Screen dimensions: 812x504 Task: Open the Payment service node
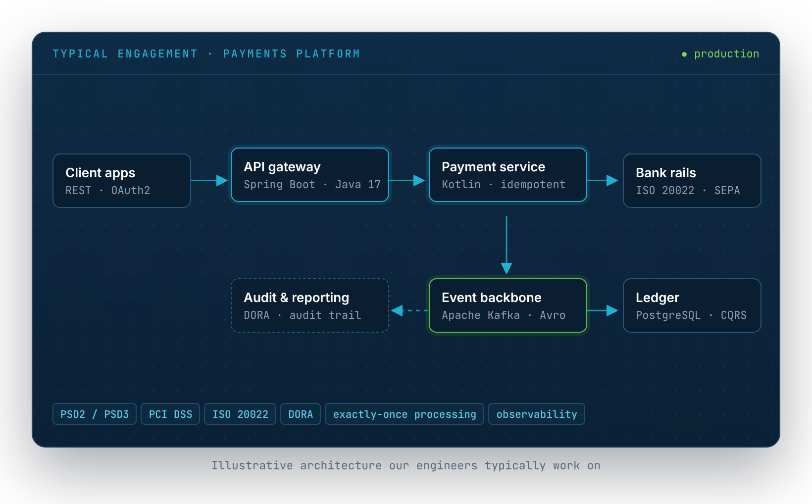pos(508,175)
